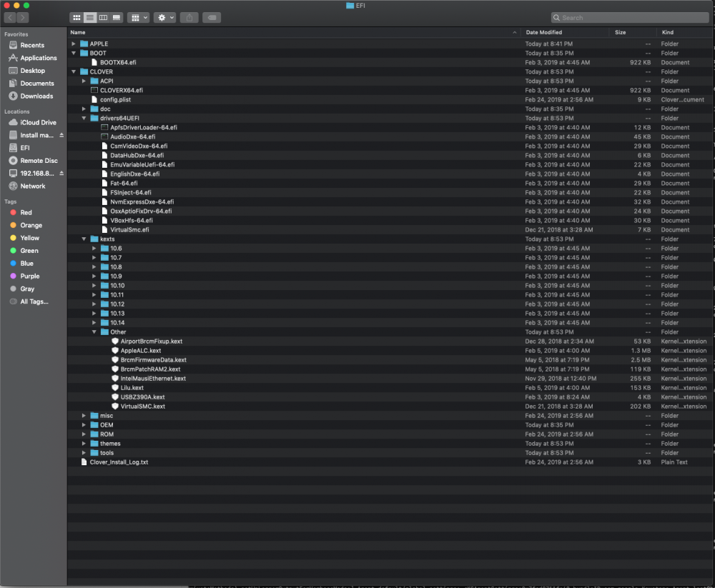715x588 pixels.
Task: Expand the ACPI folder
Action: 84,81
